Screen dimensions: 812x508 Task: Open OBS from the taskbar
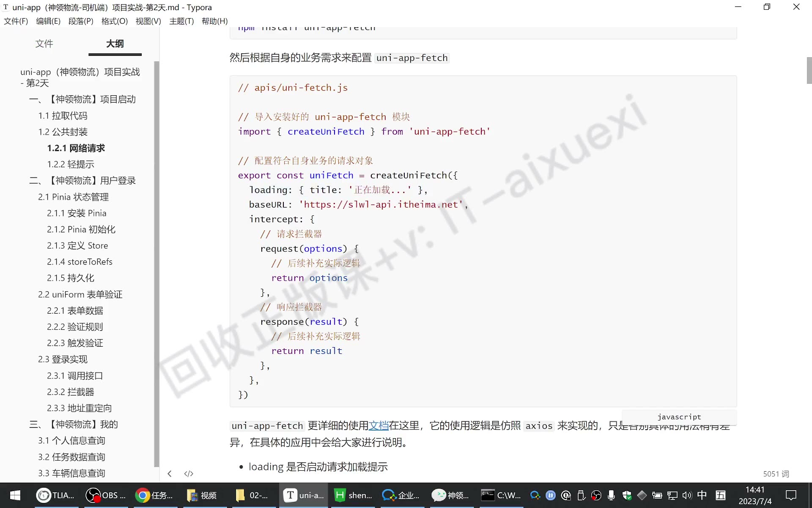point(106,495)
